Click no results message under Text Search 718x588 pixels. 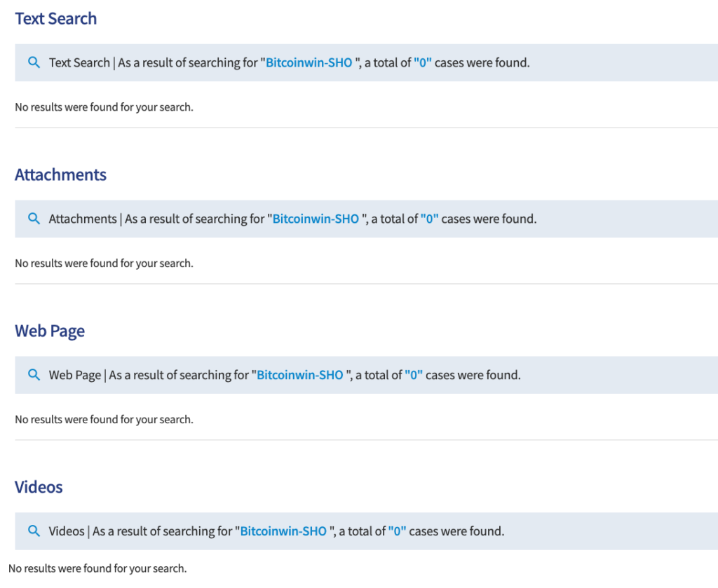click(104, 107)
